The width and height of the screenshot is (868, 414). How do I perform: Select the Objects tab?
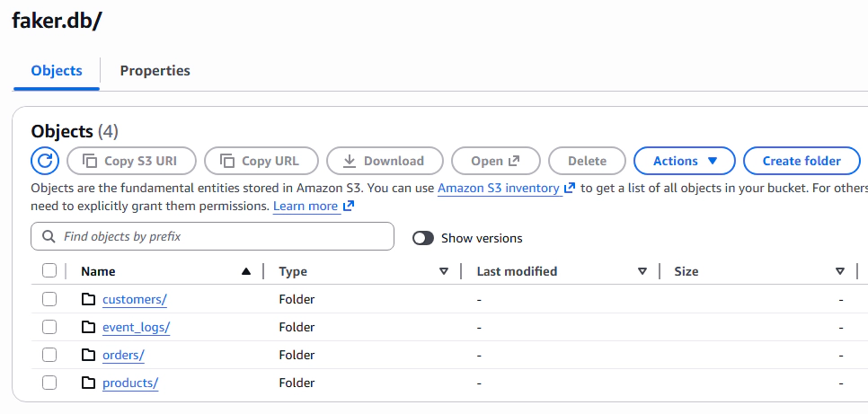[57, 70]
